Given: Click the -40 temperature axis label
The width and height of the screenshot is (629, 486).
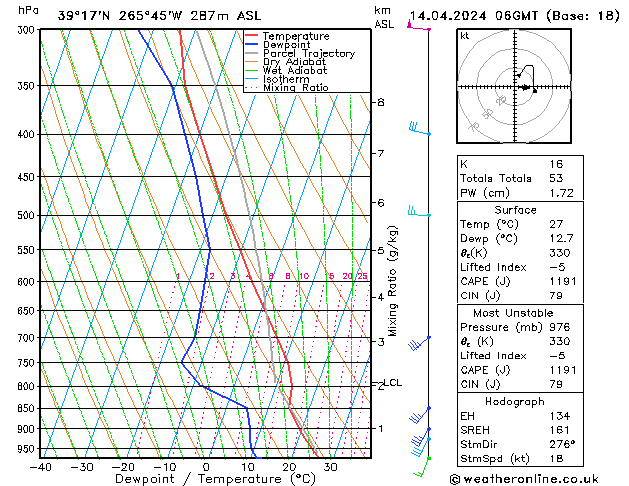Looking at the screenshot, I should point(41,467).
